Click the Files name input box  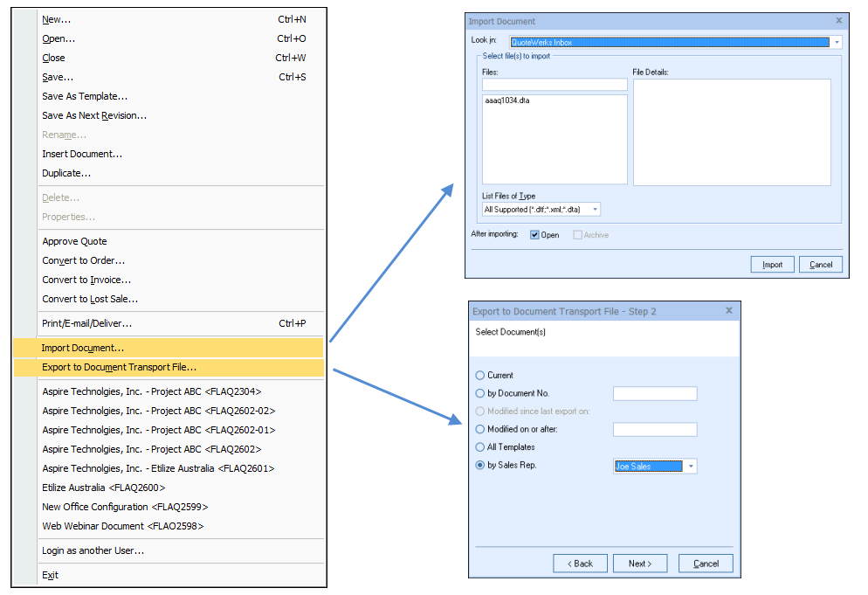555,85
